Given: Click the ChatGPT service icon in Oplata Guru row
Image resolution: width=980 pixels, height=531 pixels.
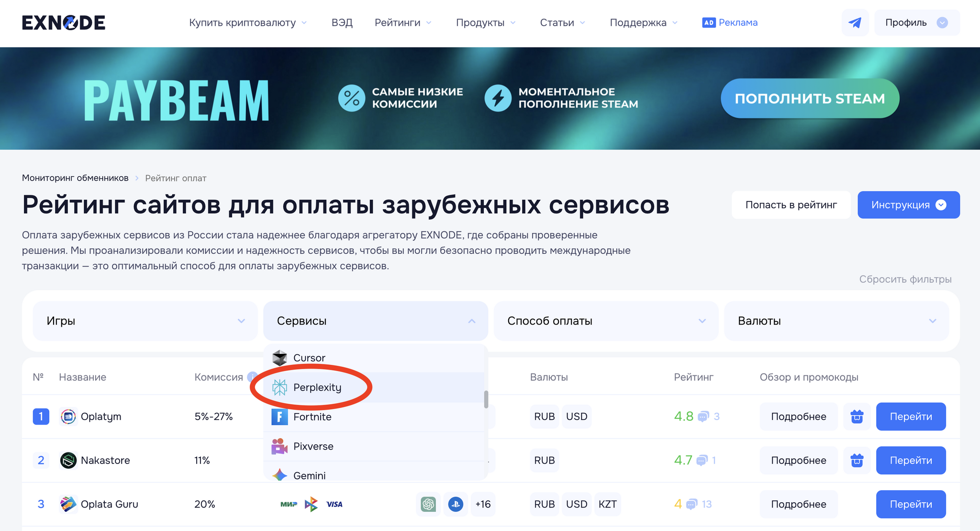Looking at the screenshot, I should click(428, 504).
